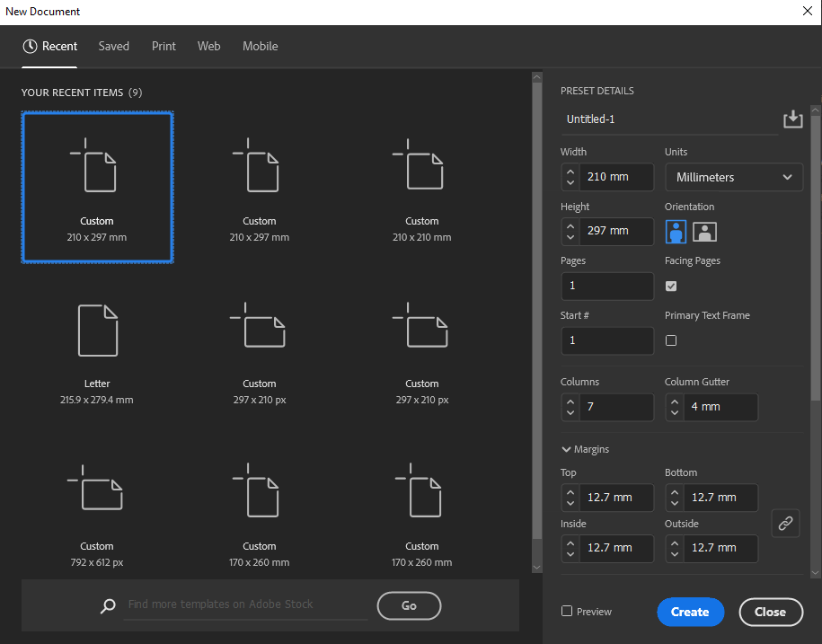This screenshot has width=822, height=644.
Task: Click the Adobe Stock template search field
Action: 247,604
